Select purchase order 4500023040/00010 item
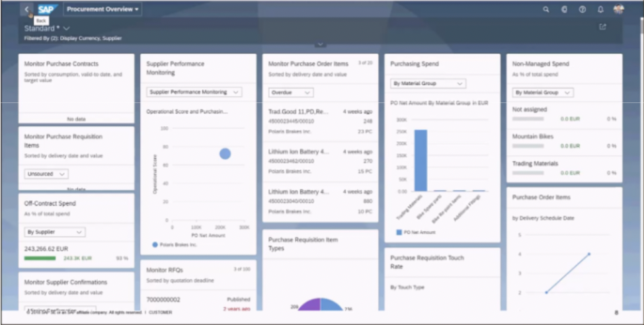The width and height of the screenshot is (644, 325). (x=321, y=201)
